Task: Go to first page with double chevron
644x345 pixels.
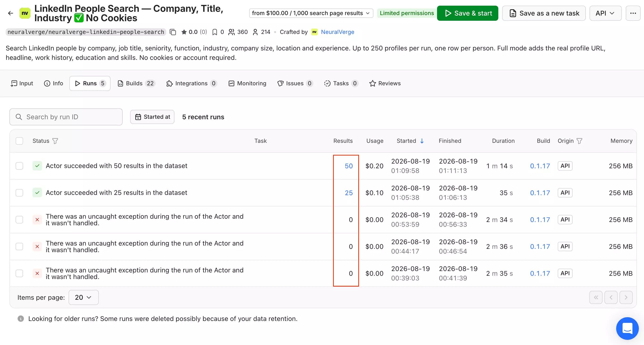Action: tap(596, 297)
